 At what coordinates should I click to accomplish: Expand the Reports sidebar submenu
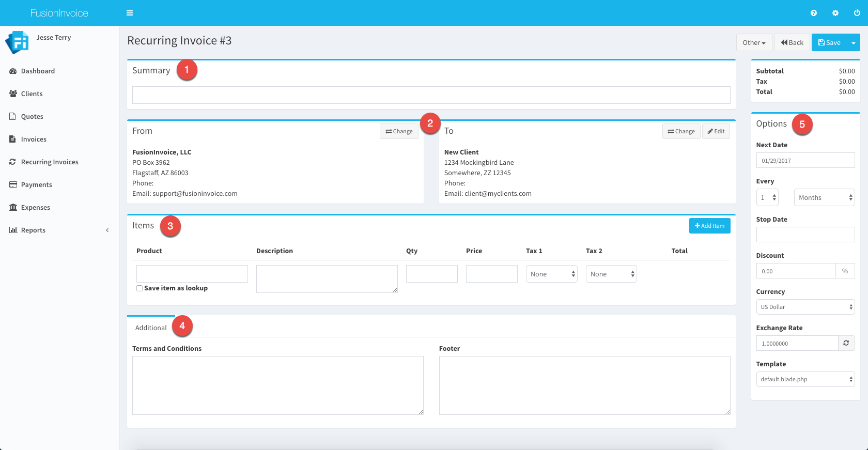107,230
